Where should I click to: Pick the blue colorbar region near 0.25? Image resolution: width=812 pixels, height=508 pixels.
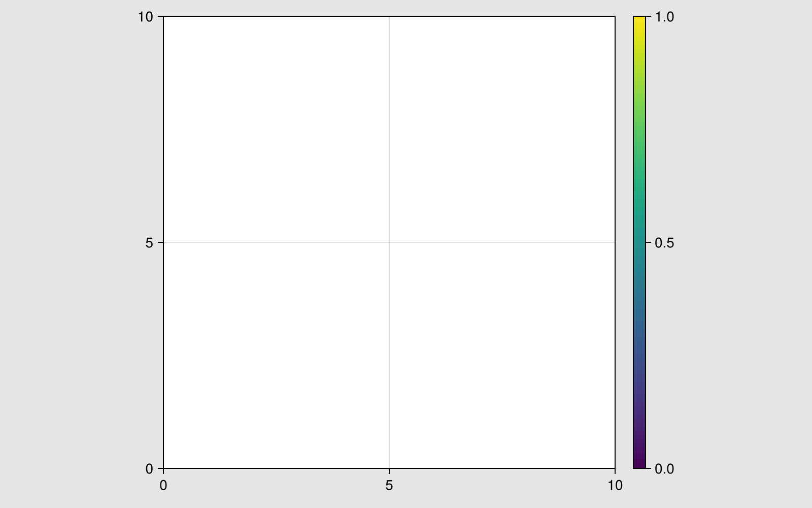point(639,355)
